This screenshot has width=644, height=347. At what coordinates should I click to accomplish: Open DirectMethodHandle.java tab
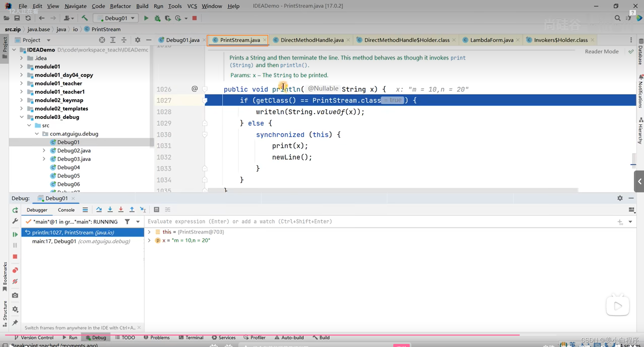312,40
